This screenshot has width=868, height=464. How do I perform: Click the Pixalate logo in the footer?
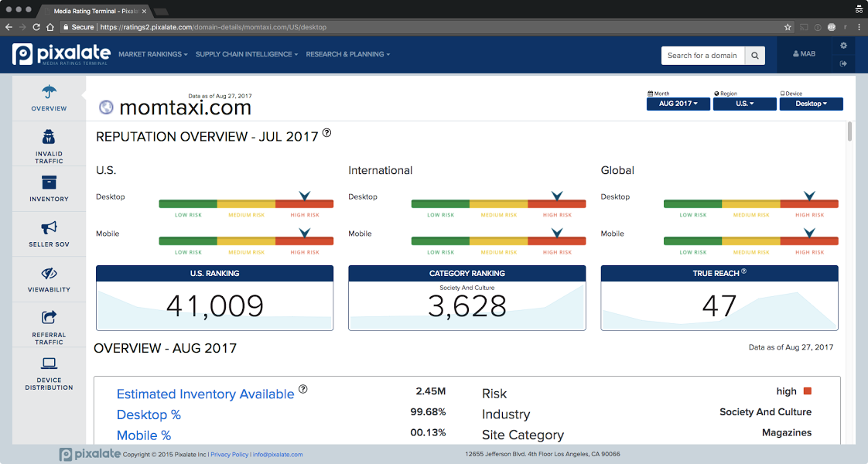click(91, 454)
